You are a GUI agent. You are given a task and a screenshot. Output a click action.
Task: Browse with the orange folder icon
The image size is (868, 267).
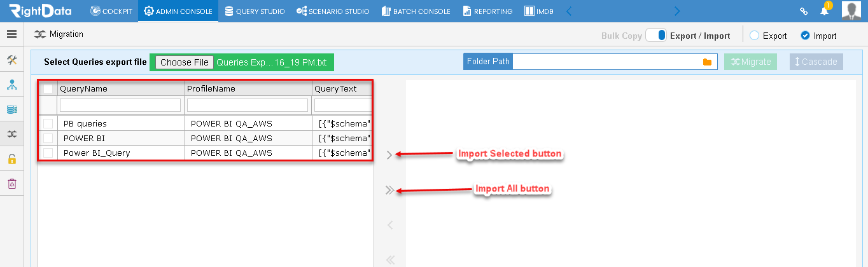click(707, 62)
